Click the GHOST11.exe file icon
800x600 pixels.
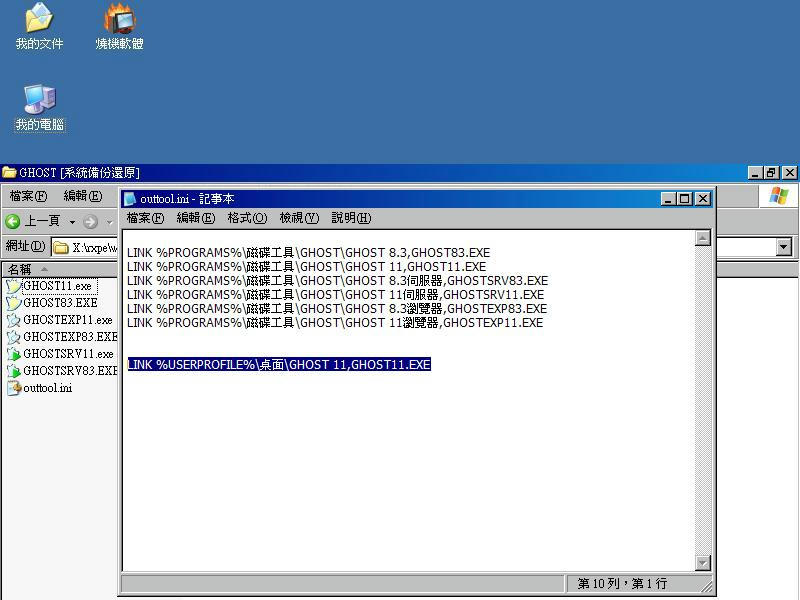tap(13, 286)
